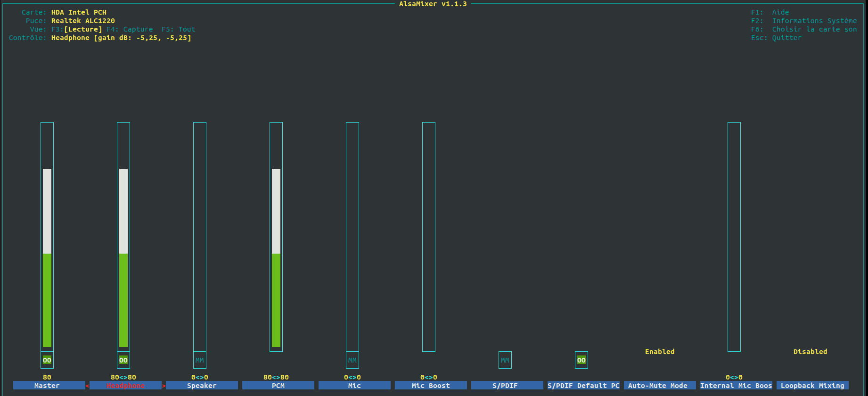
Task: Unmute the Speaker MM indicator
Action: click(x=200, y=360)
